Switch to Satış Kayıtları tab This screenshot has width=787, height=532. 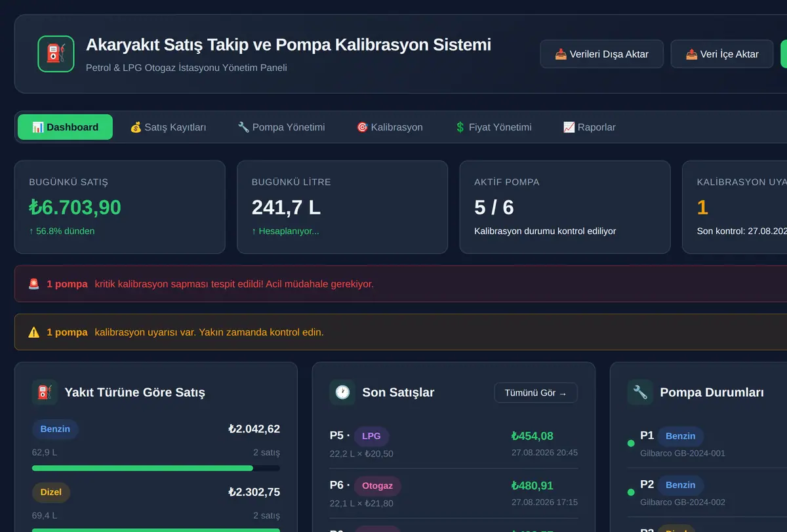pos(168,127)
